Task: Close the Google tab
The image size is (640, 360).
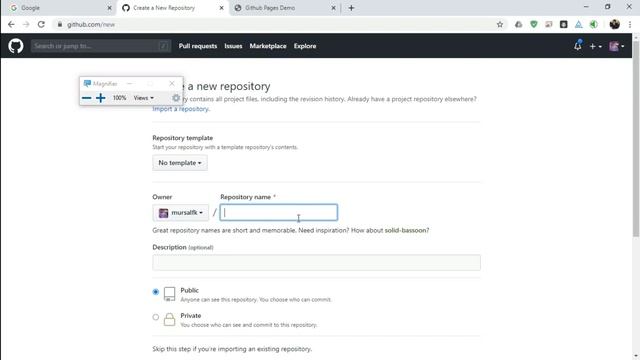Action: (x=109, y=8)
